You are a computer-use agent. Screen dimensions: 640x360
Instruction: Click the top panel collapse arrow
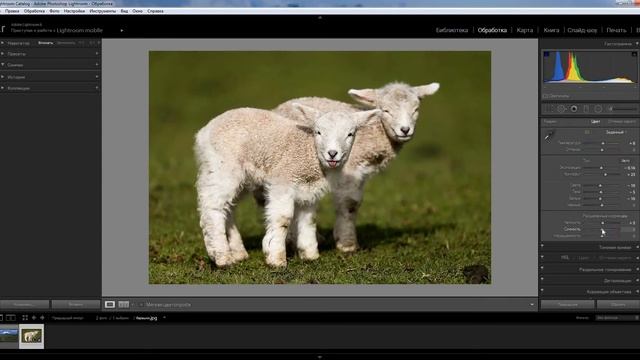click(320, 18)
